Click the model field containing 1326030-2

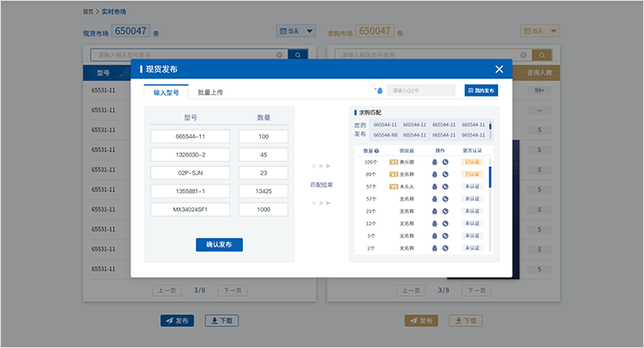coord(191,155)
